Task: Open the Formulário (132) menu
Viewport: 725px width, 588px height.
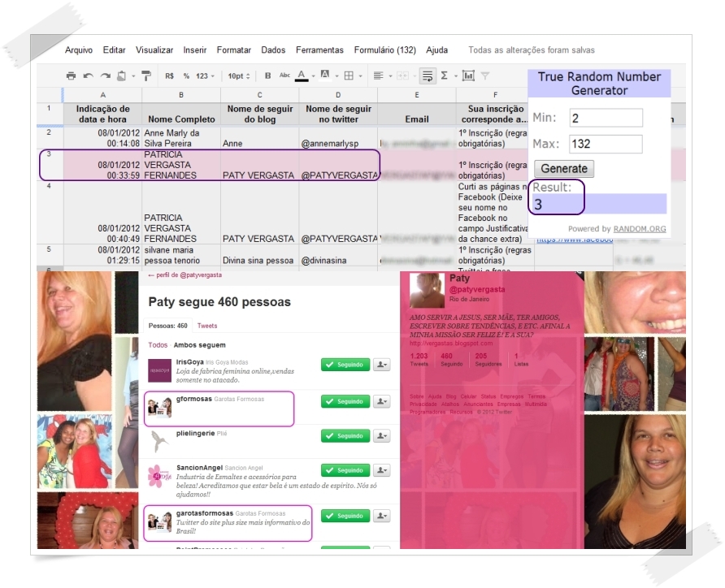Action: click(384, 50)
